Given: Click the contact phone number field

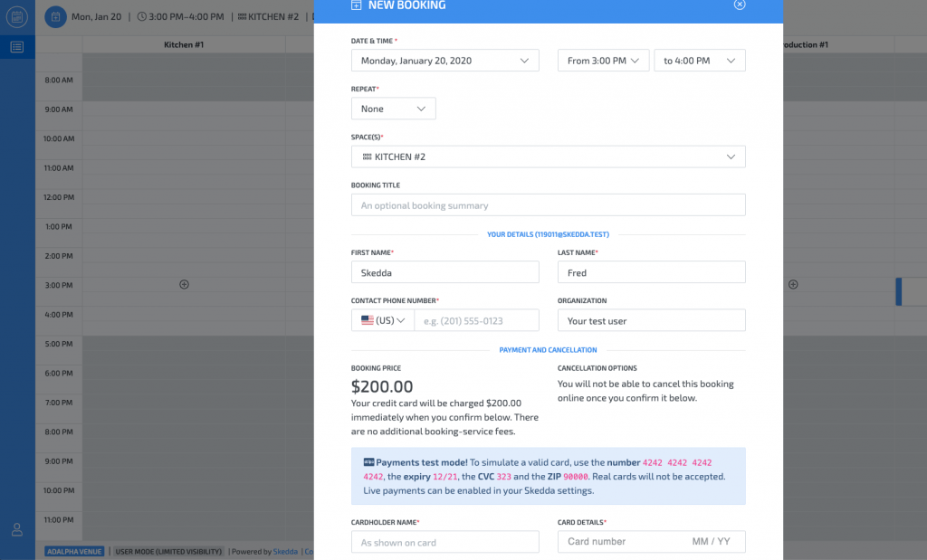Looking at the screenshot, I should pyautogui.click(x=475, y=321).
